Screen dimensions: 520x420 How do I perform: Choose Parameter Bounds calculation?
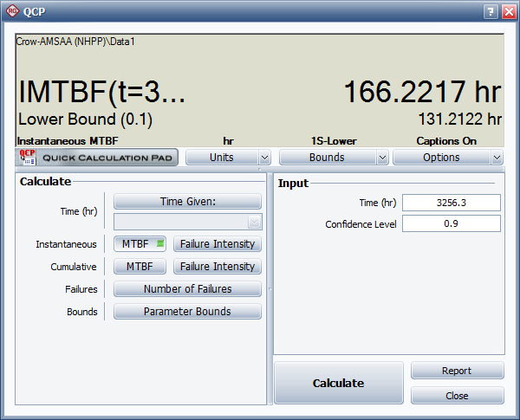click(188, 312)
